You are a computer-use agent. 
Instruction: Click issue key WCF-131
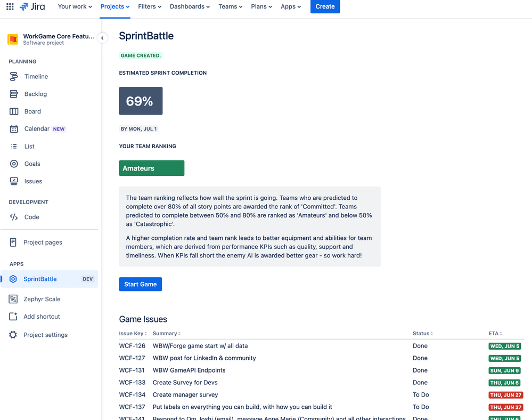pos(132,370)
